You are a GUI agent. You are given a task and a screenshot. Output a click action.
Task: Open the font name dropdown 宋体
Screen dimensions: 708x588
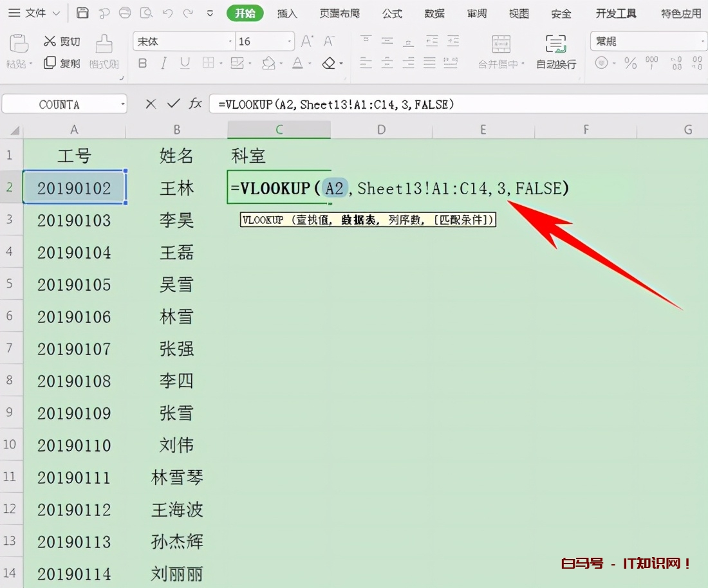click(230, 42)
